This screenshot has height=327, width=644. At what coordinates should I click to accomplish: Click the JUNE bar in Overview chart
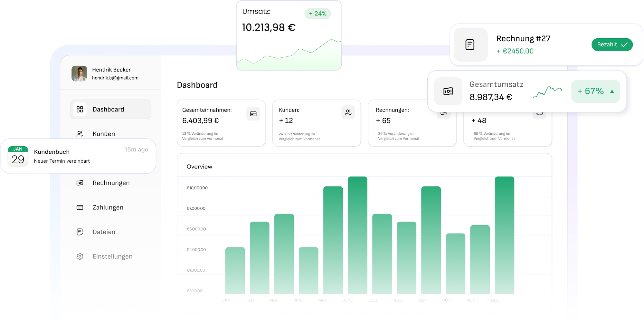(357, 235)
